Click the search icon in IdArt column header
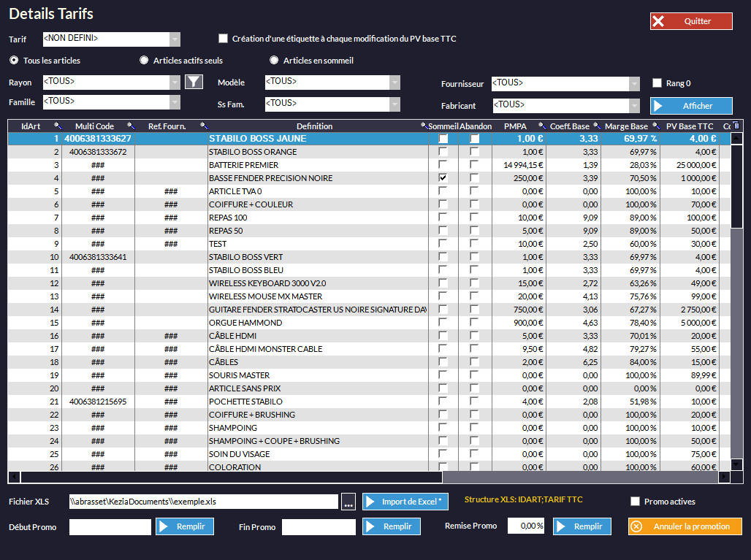This screenshot has width=751, height=560. [58, 126]
